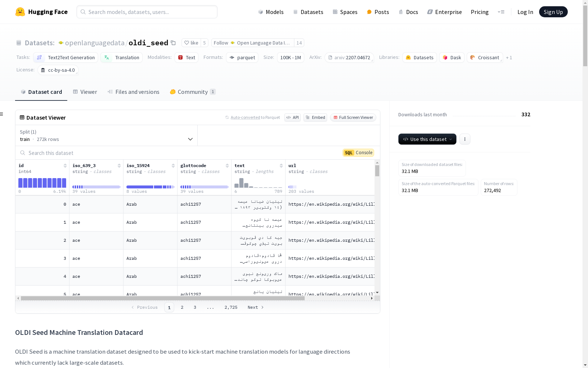Click the Datasets: breadcrumb link
Viewport: 588px width, 368px height.
(39, 43)
